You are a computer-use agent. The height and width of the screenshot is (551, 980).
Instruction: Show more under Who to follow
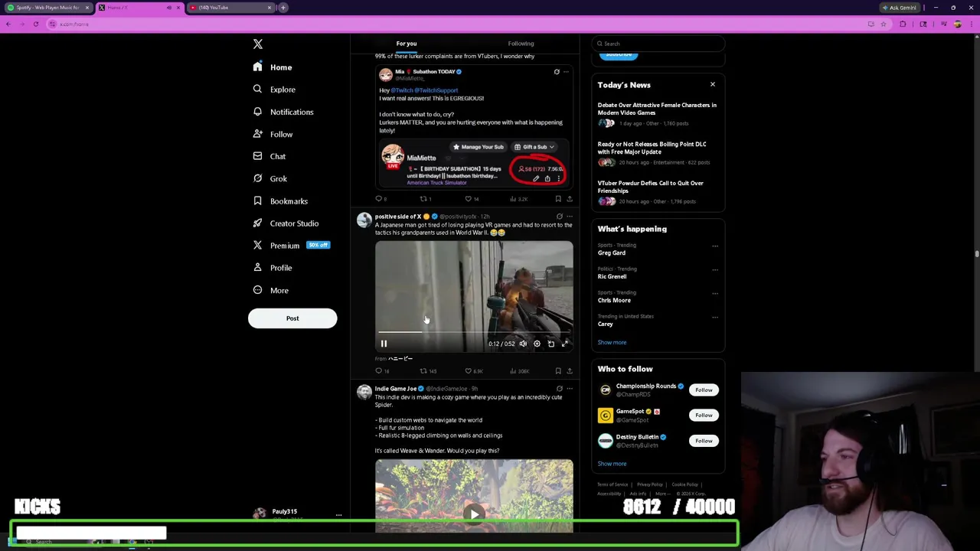[612, 464]
